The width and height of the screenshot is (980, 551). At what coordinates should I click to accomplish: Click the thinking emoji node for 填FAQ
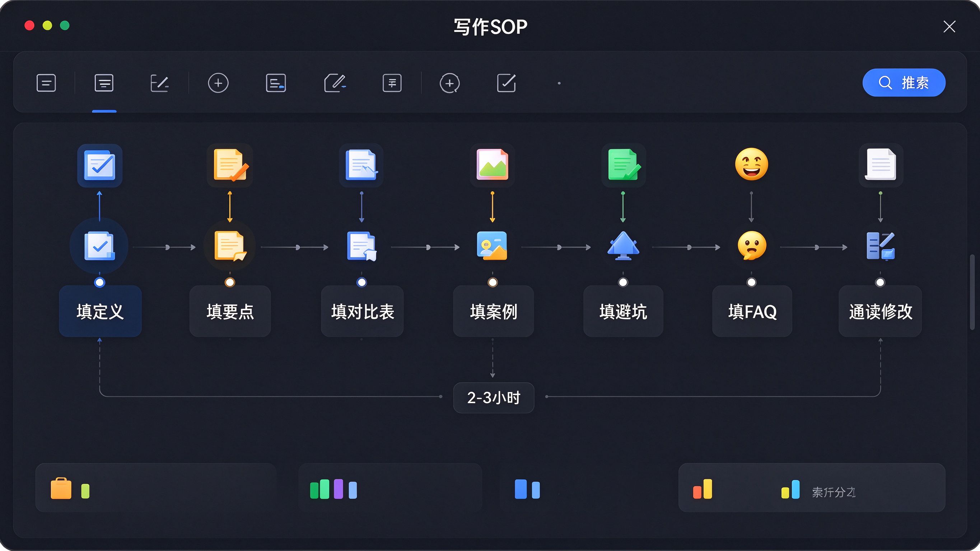click(752, 246)
